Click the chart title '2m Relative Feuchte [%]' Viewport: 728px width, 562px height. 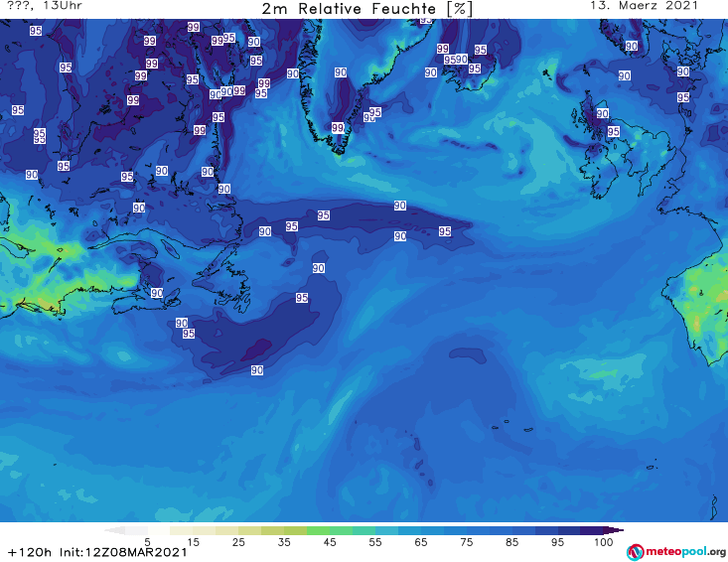[x=366, y=9]
